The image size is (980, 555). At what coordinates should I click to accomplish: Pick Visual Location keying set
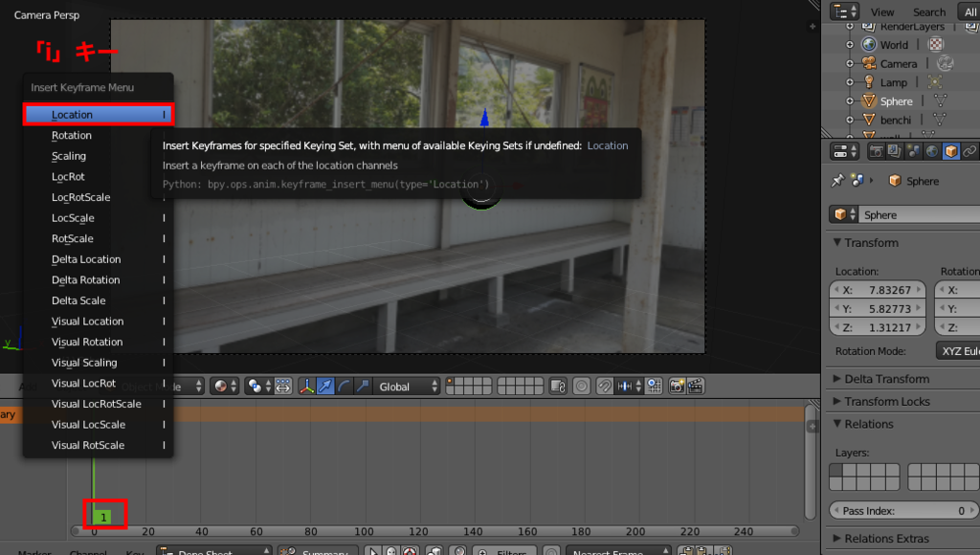[99, 321]
